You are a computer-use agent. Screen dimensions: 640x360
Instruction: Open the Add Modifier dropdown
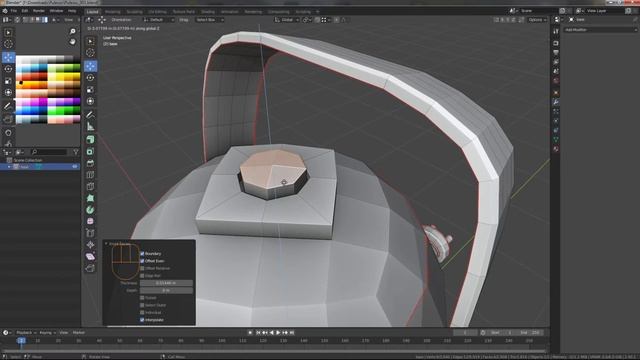[600, 30]
